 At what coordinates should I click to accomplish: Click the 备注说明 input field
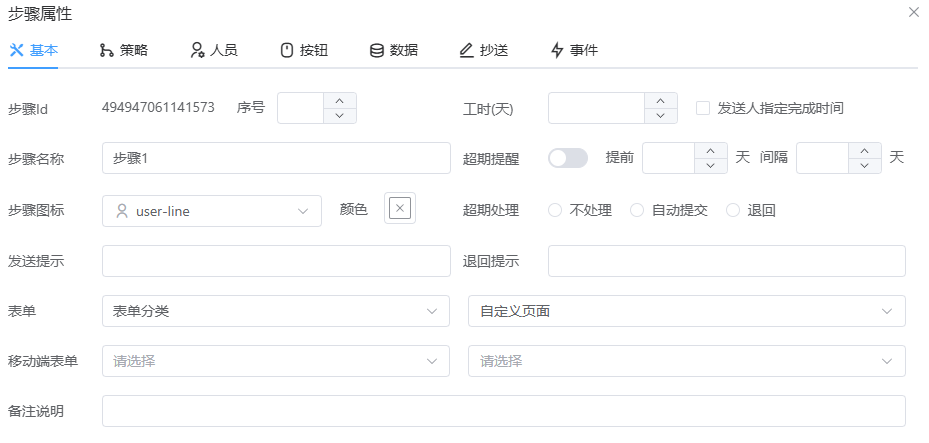[504, 411]
